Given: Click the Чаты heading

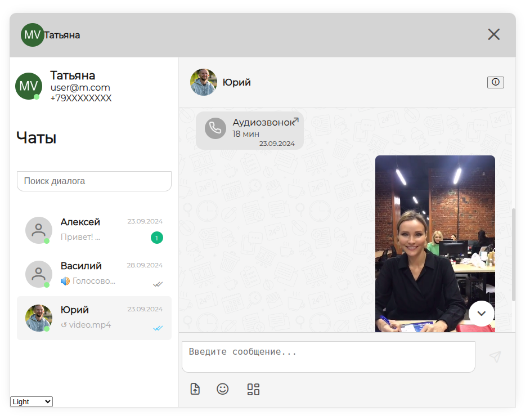Looking at the screenshot, I should click(x=37, y=138).
